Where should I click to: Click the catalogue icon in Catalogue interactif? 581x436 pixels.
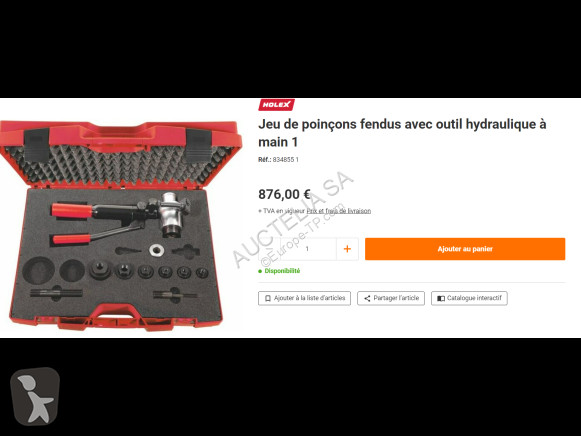point(441,298)
